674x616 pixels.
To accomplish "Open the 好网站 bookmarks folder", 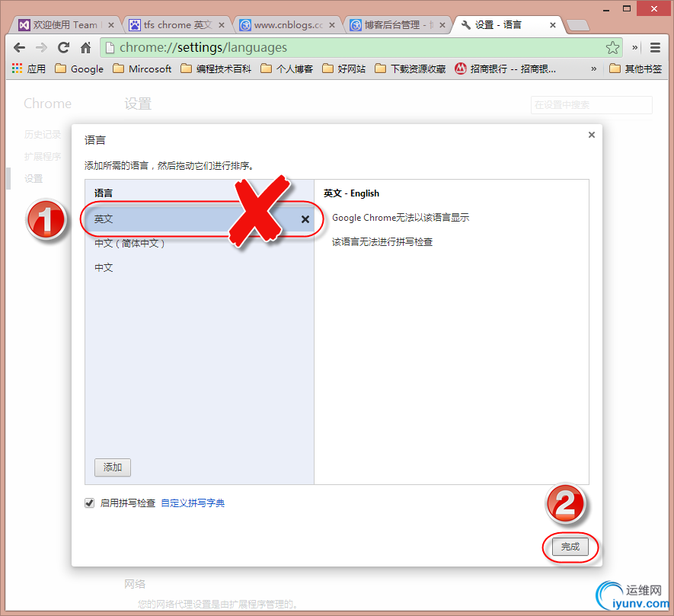I will [344, 69].
